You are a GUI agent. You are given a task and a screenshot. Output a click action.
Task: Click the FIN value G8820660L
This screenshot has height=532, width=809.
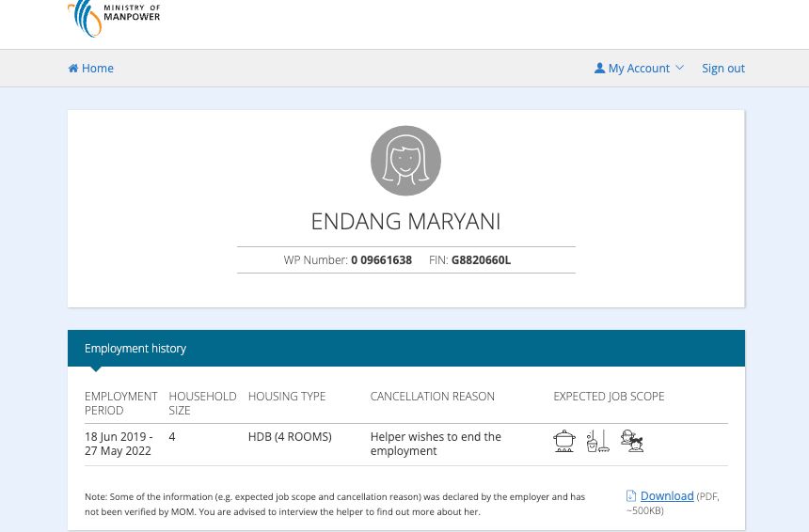[481, 260]
